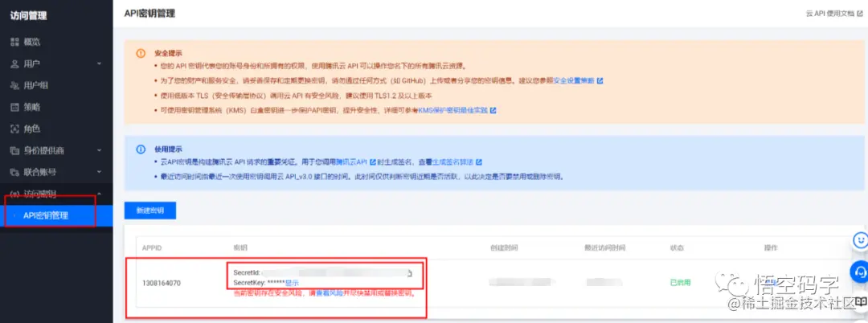This screenshot has height=323, width=868.
Task: Click the 状态 column header
Action: [x=677, y=247]
